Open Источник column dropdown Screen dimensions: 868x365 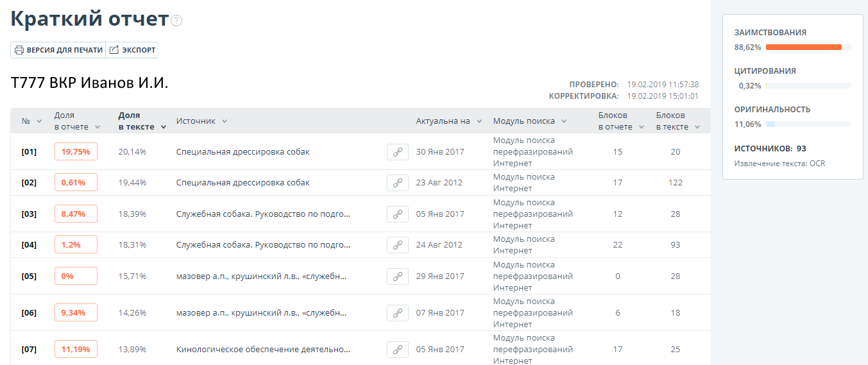[201, 121]
